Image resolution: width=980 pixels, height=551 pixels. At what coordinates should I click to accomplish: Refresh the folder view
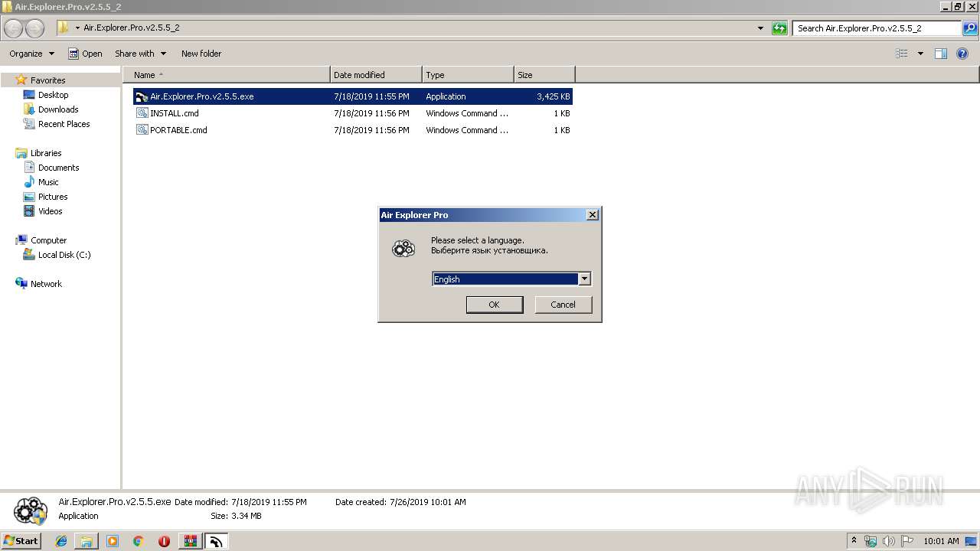click(779, 28)
